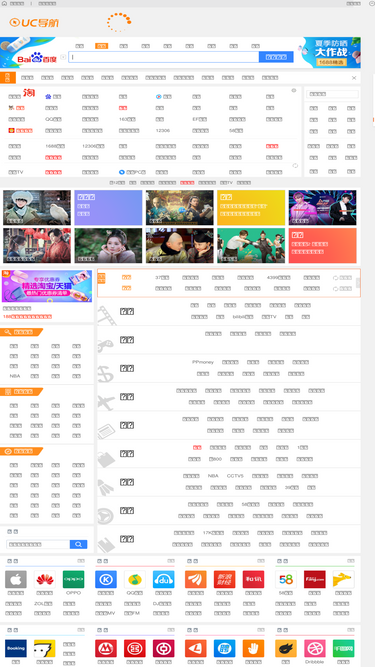Click the ICBC red bank icon
The width and height of the screenshot is (375, 667).
click(135, 649)
